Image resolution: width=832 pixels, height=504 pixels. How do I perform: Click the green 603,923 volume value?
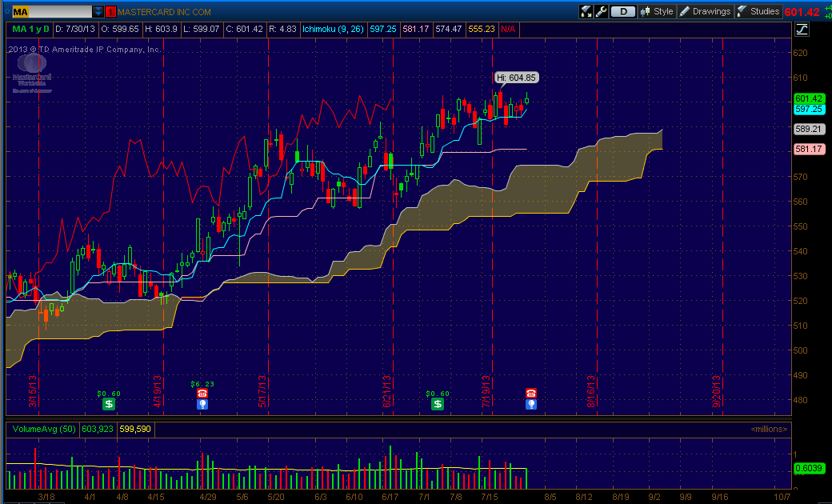click(98, 429)
